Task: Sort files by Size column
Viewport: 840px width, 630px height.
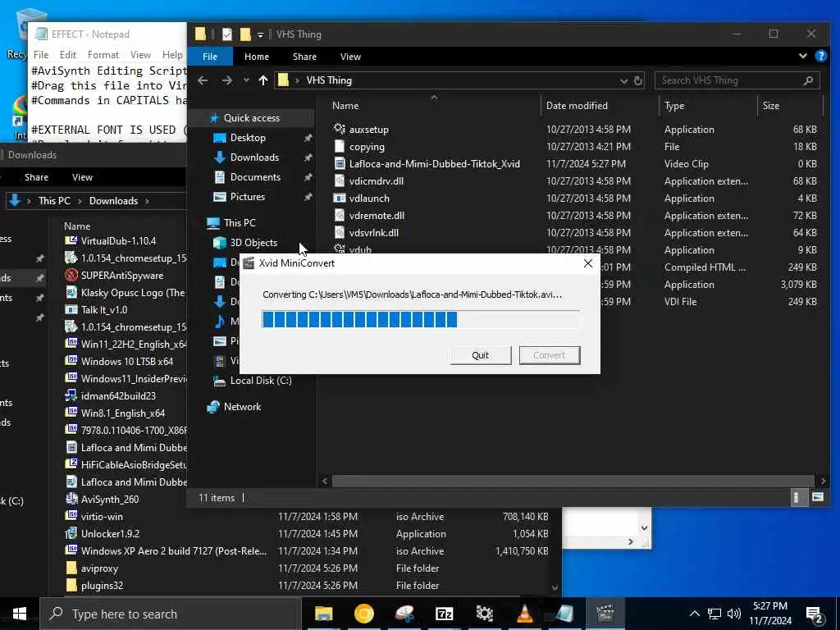Action: (771, 106)
